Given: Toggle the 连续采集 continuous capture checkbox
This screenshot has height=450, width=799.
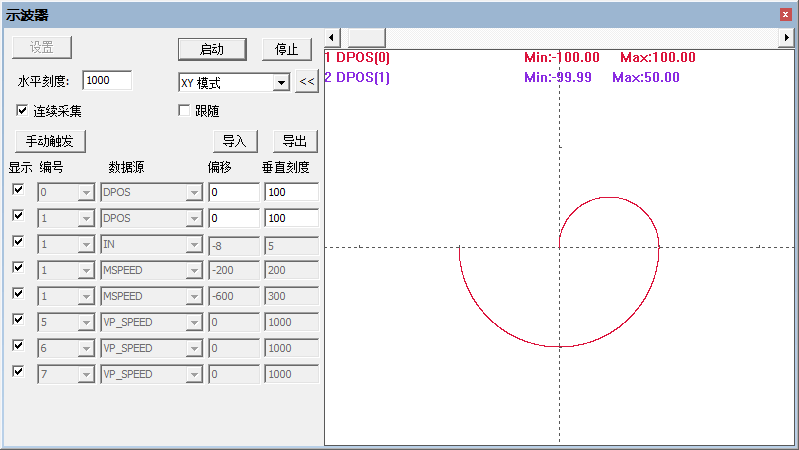Looking at the screenshot, I should tap(22, 111).
